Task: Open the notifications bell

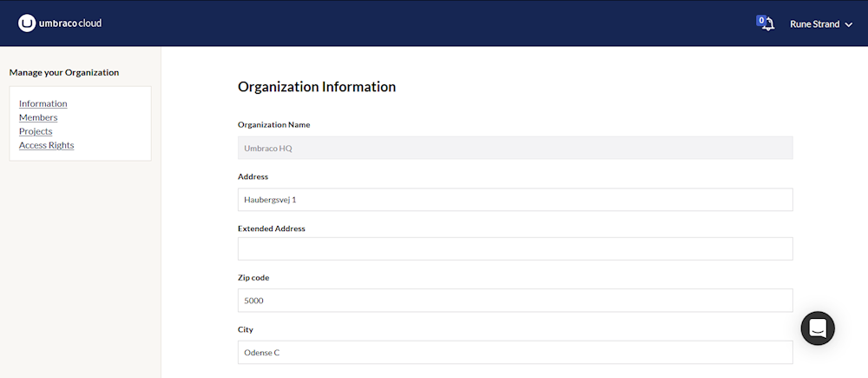Action: click(768, 24)
